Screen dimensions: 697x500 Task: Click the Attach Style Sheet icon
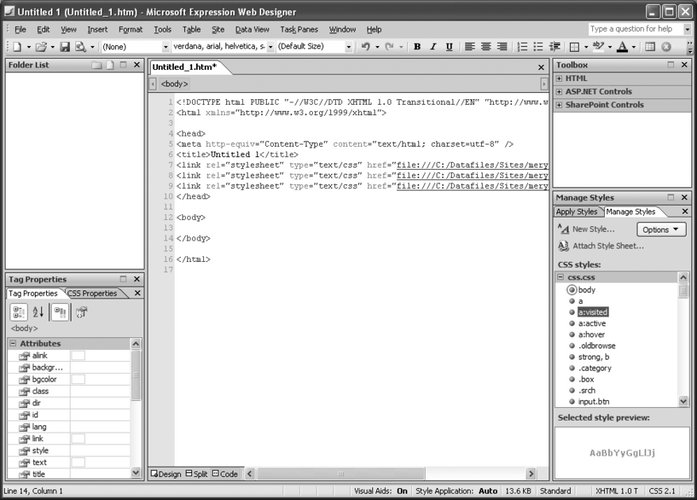point(564,246)
